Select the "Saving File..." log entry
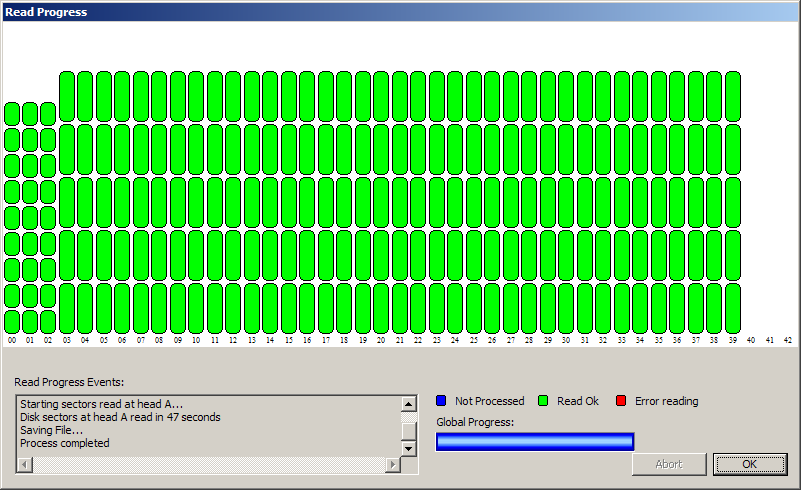The width and height of the screenshot is (801, 490). pyautogui.click(x=51, y=430)
